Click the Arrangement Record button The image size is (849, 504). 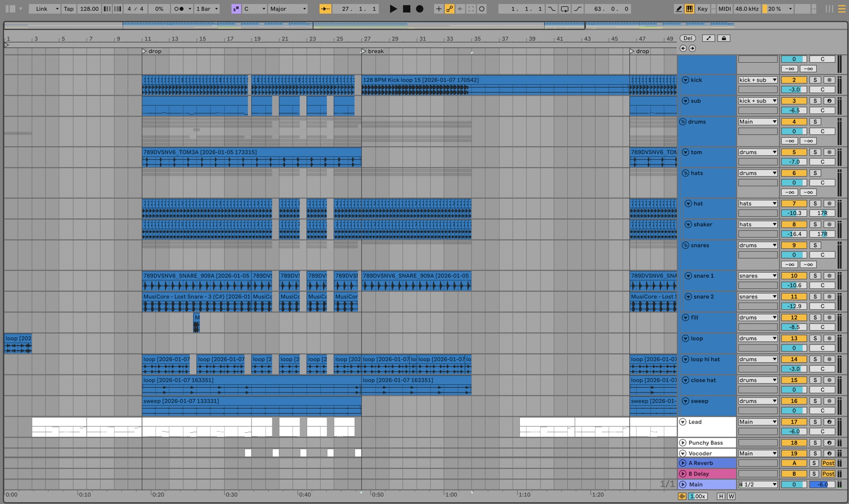pyautogui.click(x=420, y=9)
